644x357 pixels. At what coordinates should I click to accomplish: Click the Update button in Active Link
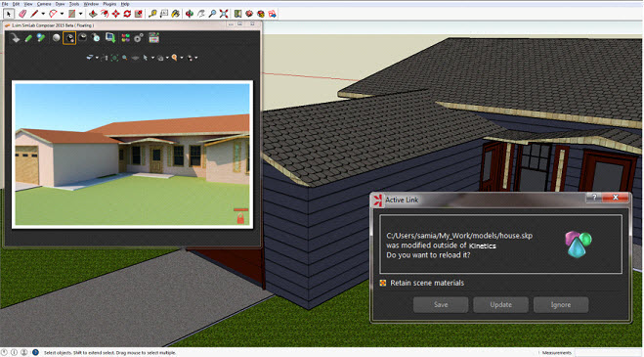click(x=500, y=305)
